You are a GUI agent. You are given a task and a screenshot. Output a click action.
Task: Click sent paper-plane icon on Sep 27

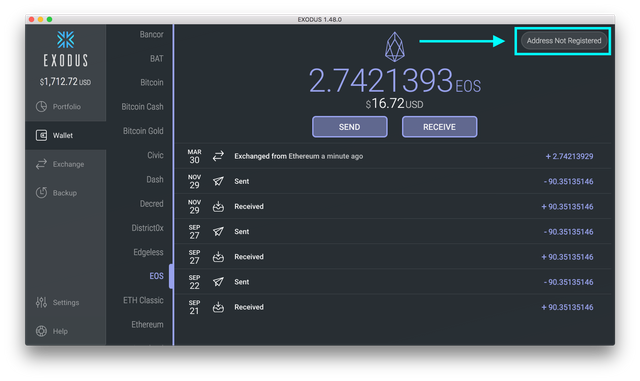coord(218,232)
